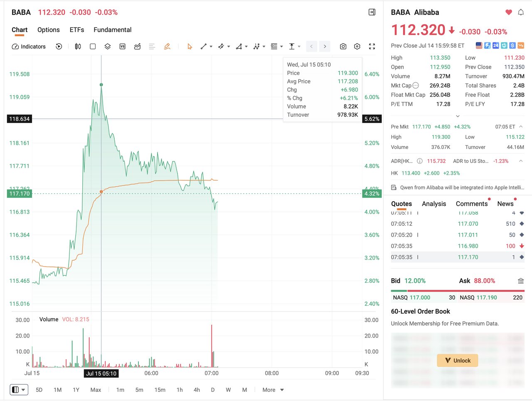Open the Qwen from Alibaba news headline
The image size is (532, 405).
click(462, 188)
